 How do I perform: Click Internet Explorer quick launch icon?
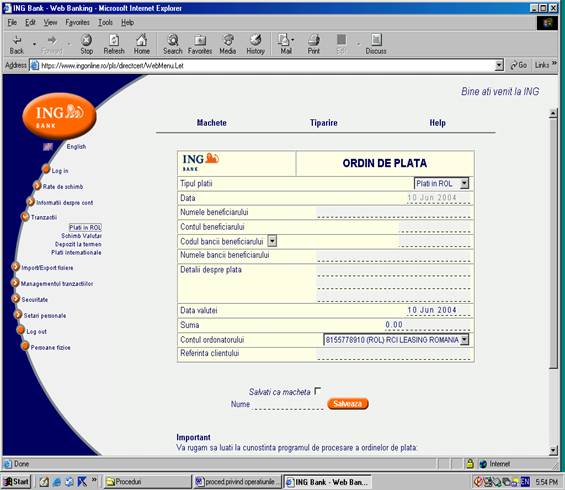click(x=57, y=481)
